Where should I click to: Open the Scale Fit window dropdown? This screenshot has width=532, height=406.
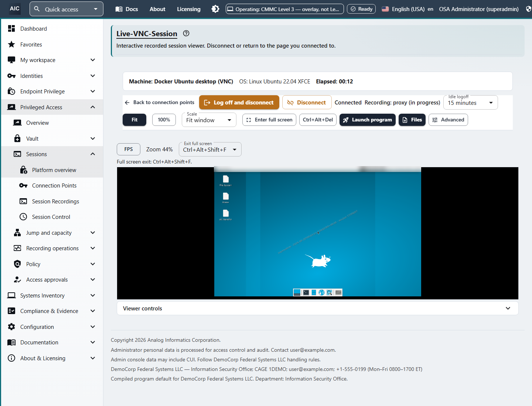209,120
